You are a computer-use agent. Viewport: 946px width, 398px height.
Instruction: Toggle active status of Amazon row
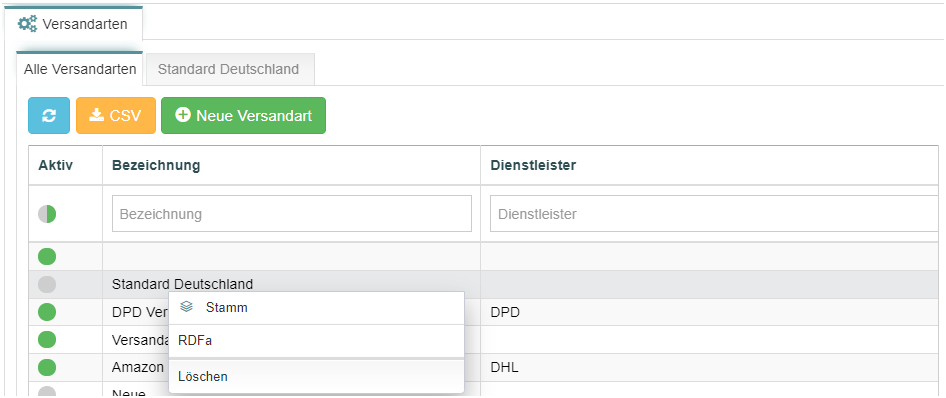pos(47,367)
